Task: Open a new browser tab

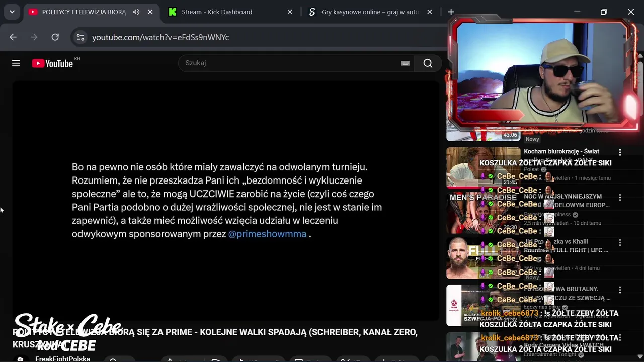Action: click(451, 12)
